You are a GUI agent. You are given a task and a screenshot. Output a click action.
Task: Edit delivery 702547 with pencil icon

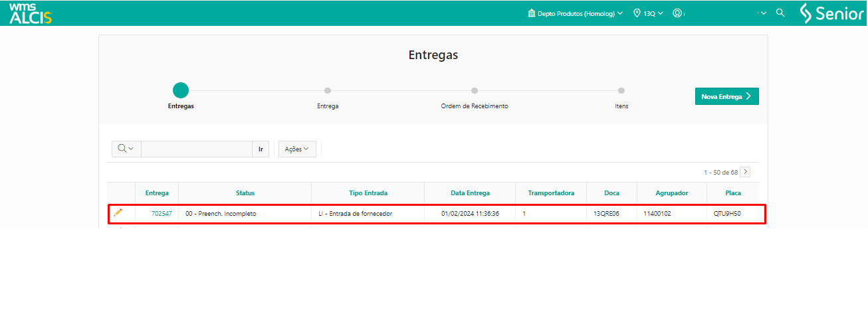(x=118, y=212)
